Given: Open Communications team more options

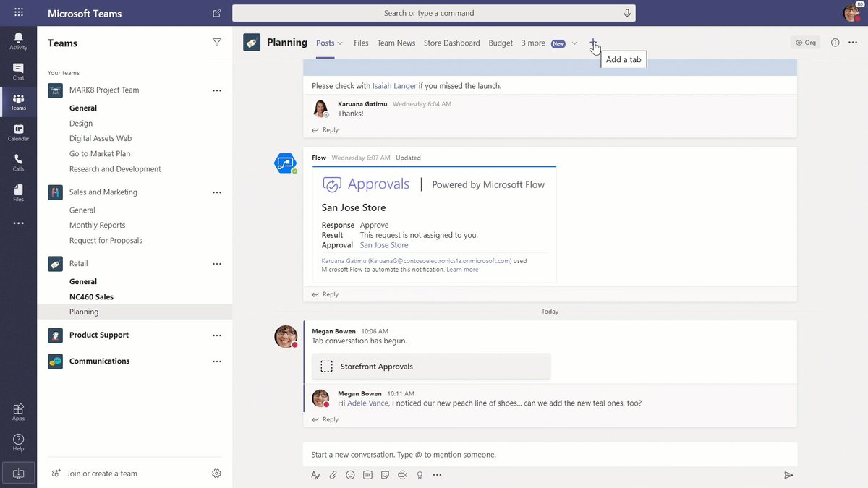Looking at the screenshot, I should [x=216, y=361].
